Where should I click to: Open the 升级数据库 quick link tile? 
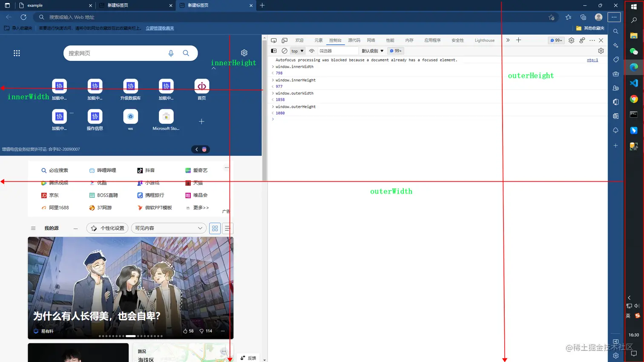tap(130, 89)
